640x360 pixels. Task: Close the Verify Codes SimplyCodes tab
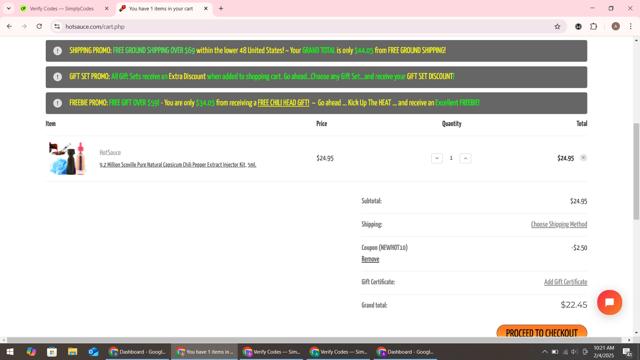107,8
